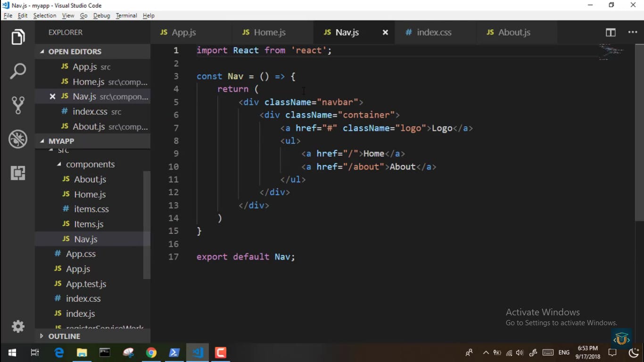Screen dimensions: 644x362
Task: Select About.js in Open Editors
Action: click(92, 127)
